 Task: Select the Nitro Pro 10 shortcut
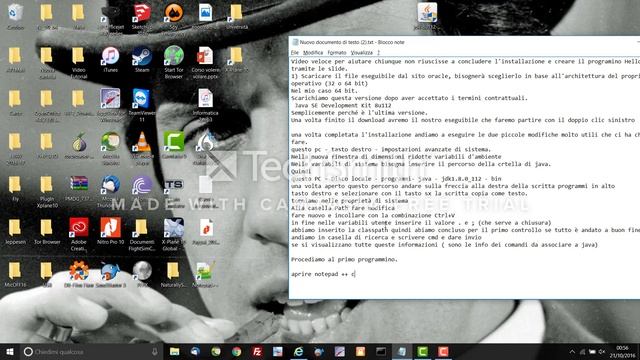tap(110, 231)
